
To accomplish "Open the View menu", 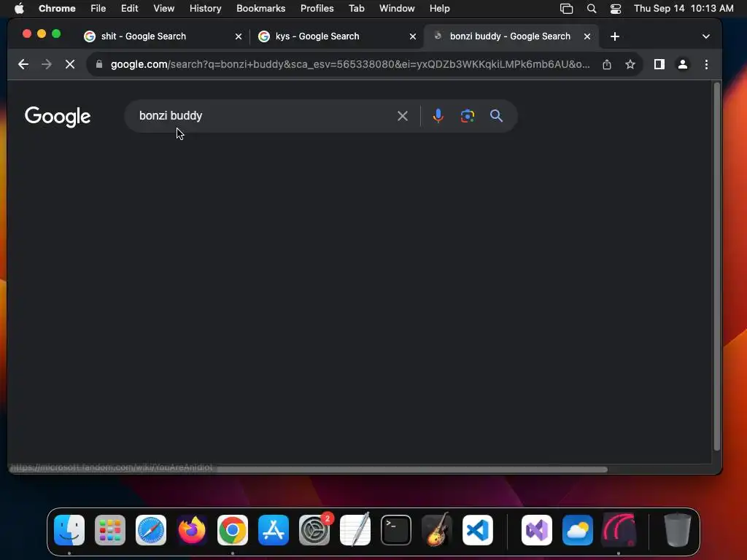I will pyautogui.click(x=164, y=9).
